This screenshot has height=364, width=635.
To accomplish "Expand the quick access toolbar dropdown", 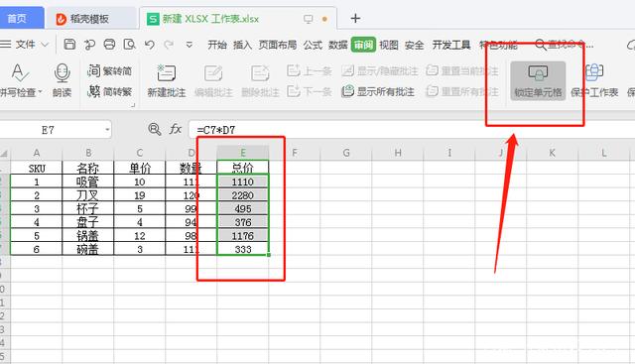I will (189, 45).
